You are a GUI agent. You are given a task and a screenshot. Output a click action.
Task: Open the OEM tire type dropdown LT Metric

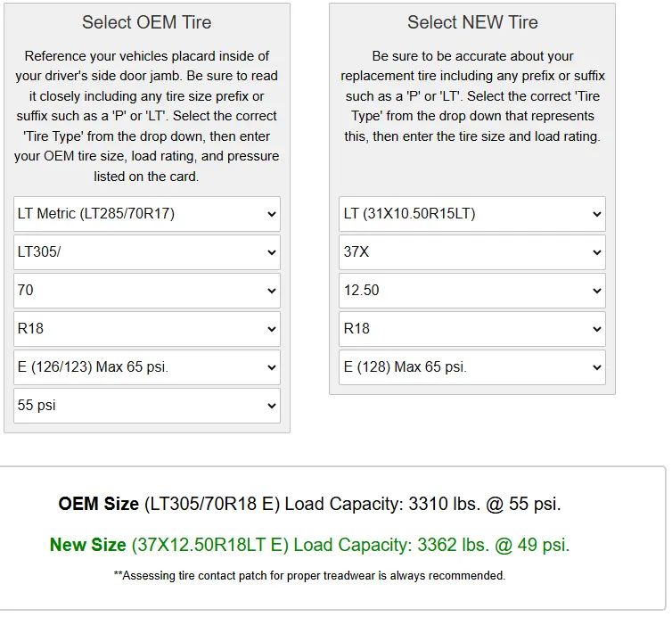tap(147, 214)
